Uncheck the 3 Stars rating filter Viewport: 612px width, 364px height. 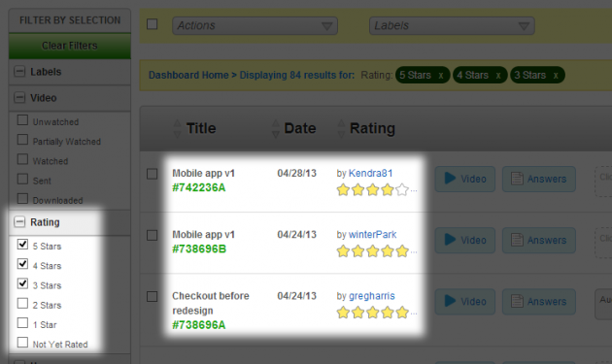[x=22, y=283]
